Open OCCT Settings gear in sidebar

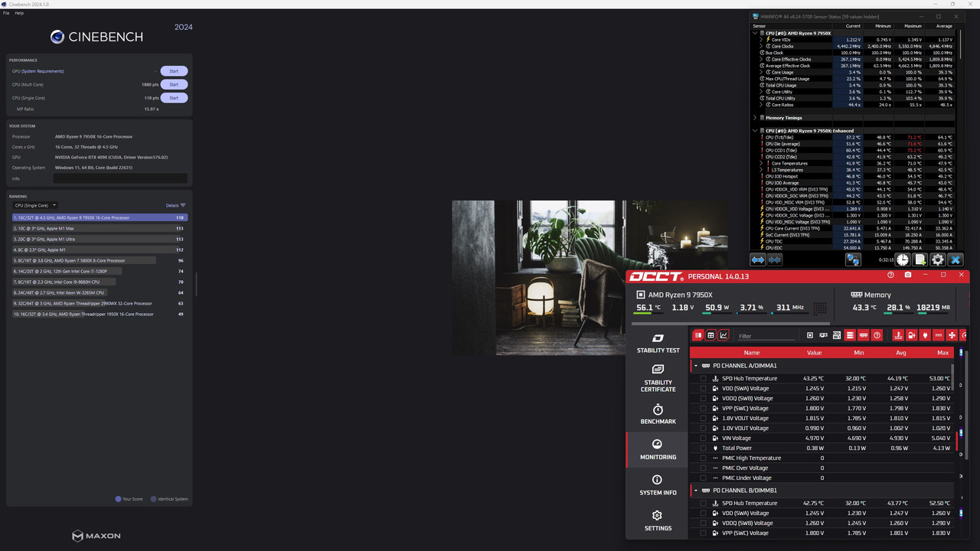[658, 520]
